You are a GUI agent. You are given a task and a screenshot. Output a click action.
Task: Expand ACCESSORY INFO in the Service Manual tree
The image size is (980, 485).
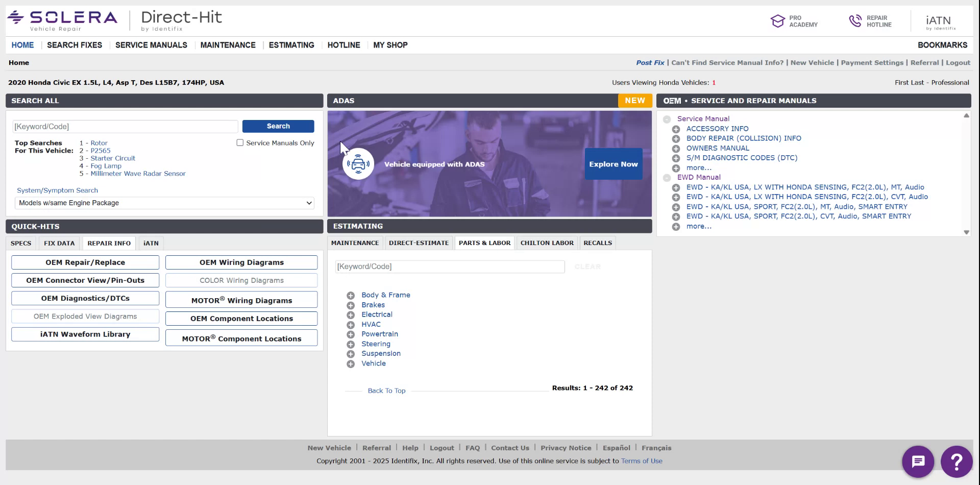(x=677, y=129)
